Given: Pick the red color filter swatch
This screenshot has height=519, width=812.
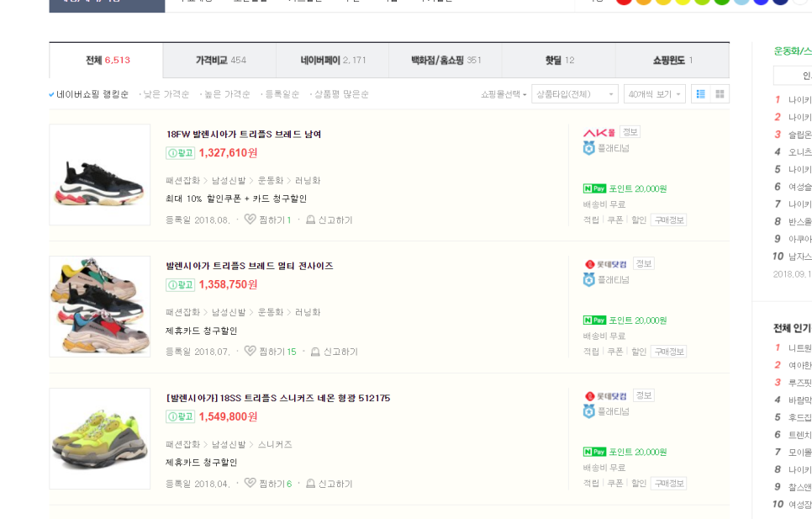Looking at the screenshot, I should [x=624, y=1].
